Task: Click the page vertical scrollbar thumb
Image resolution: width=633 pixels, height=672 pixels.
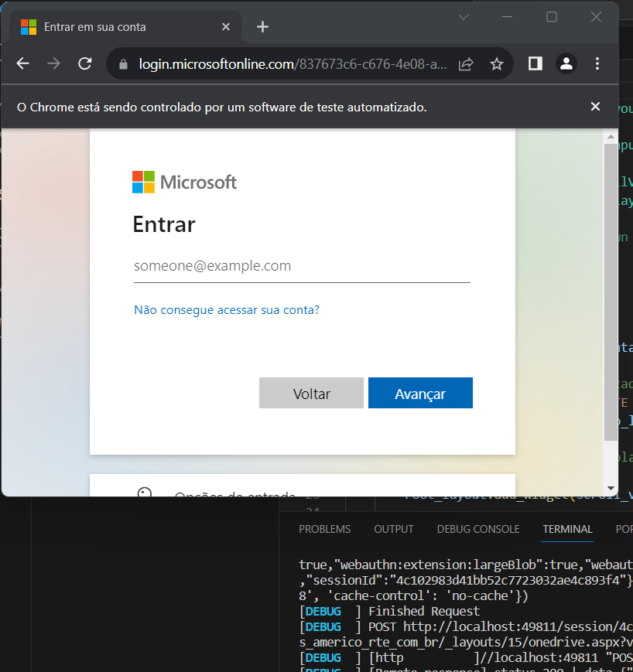Action: pyautogui.click(x=611, y=292)
